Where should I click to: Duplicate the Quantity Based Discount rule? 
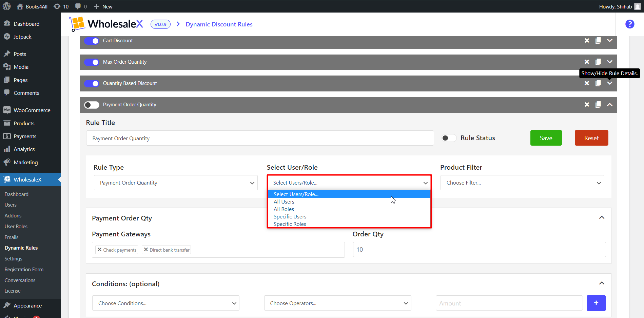click(598, 83)
